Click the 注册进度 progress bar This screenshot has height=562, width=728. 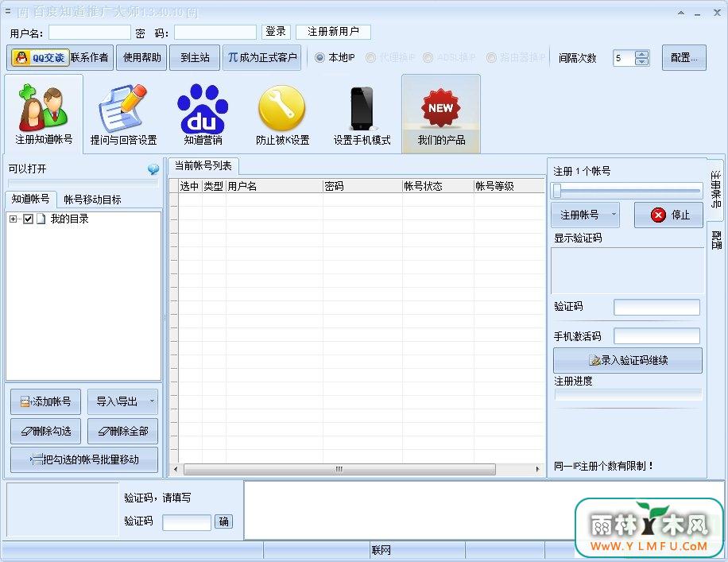click(x=628, y=395)
